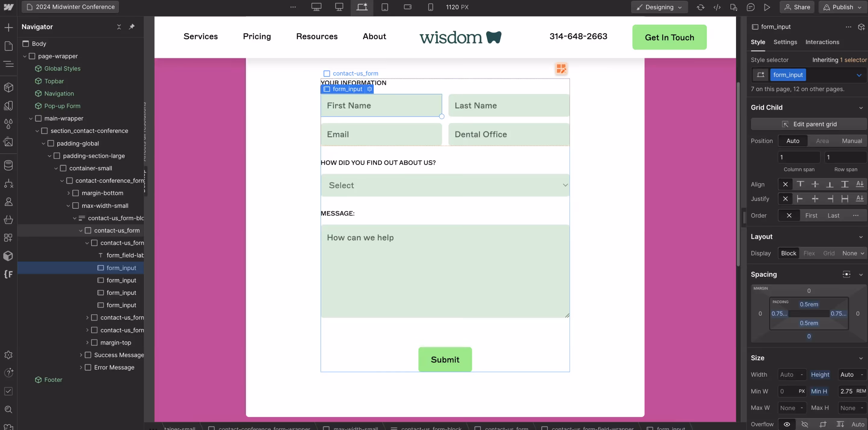
Task: Open the Apps panel
Action: [x=8, y=238]
